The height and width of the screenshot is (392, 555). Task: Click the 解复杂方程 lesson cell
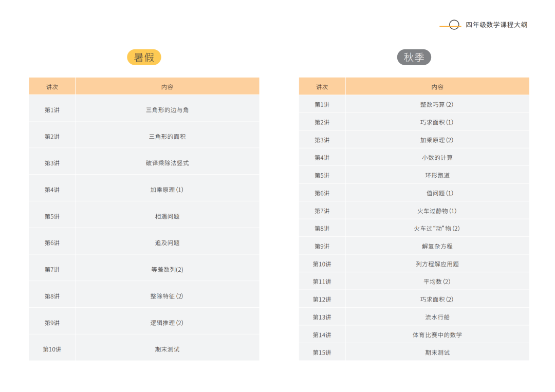click(437, 246)
